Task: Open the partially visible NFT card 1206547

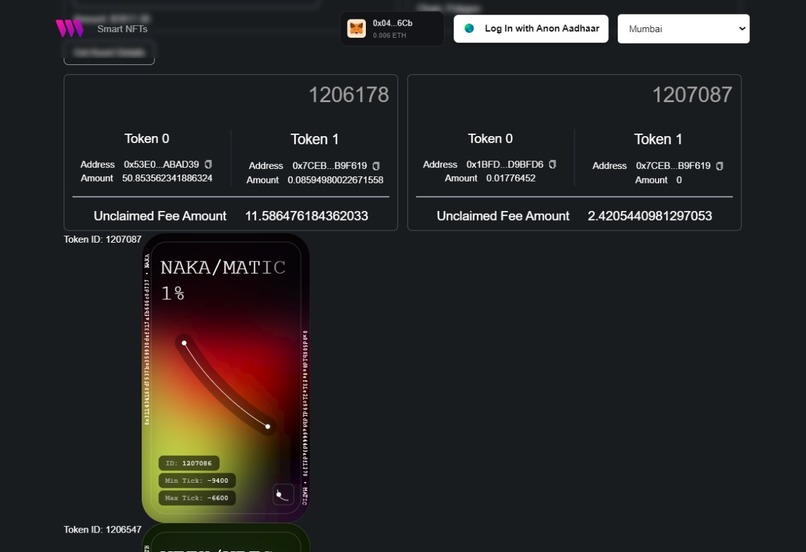Action: pos(226,538)
